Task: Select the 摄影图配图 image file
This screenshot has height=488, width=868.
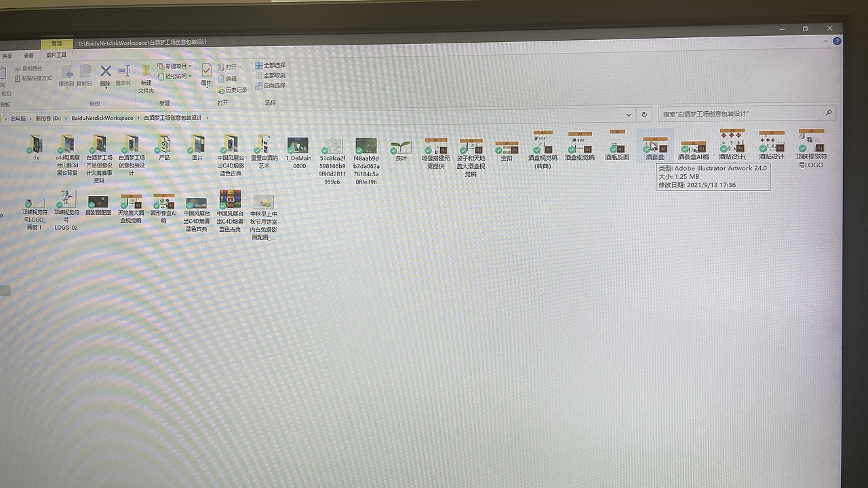Action: tap(98, 205)
